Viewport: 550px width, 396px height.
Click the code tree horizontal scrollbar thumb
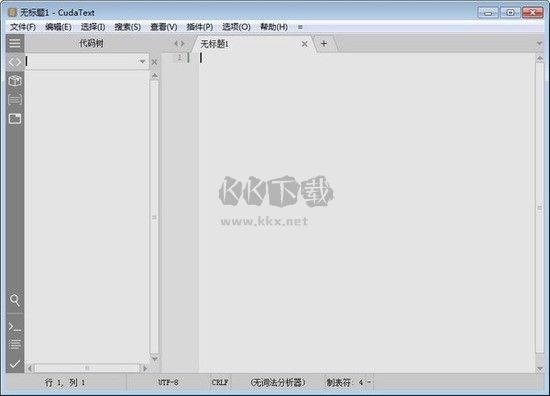[x=87, y=368]
